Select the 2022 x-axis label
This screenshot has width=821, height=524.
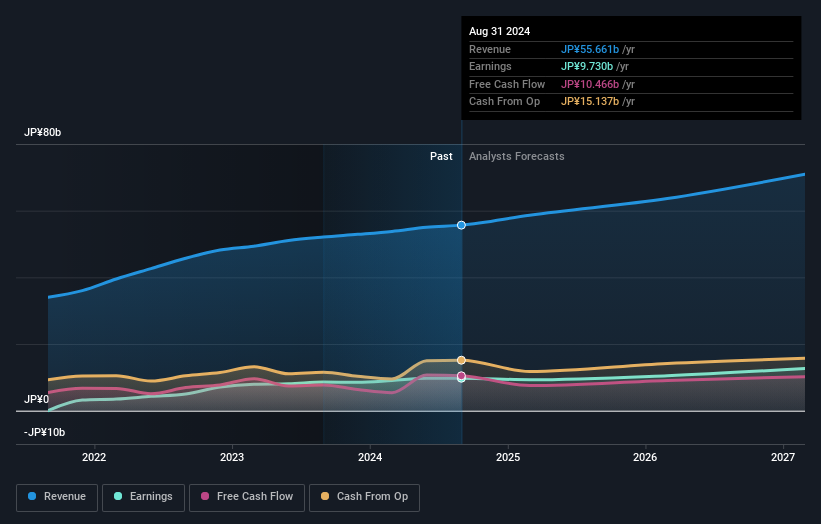(x=94, y=457)
